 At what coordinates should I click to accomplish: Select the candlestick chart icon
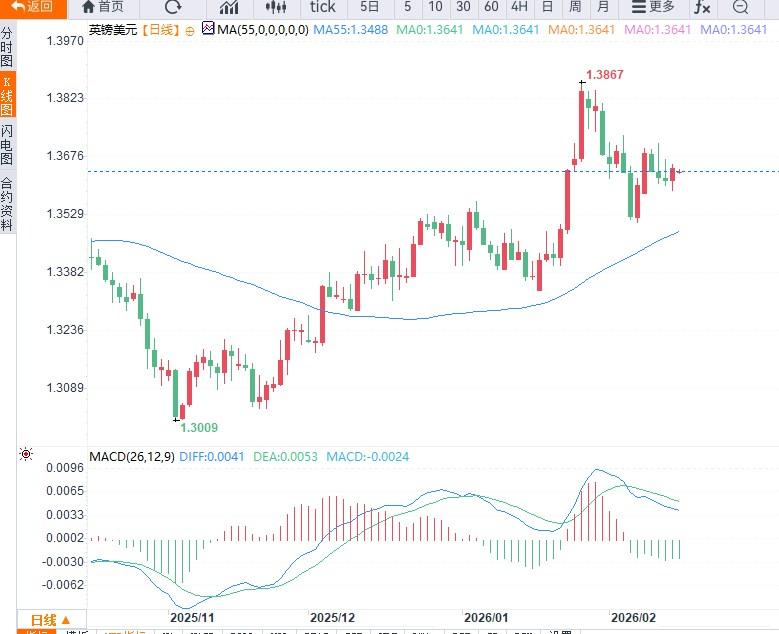coord(276,7)
